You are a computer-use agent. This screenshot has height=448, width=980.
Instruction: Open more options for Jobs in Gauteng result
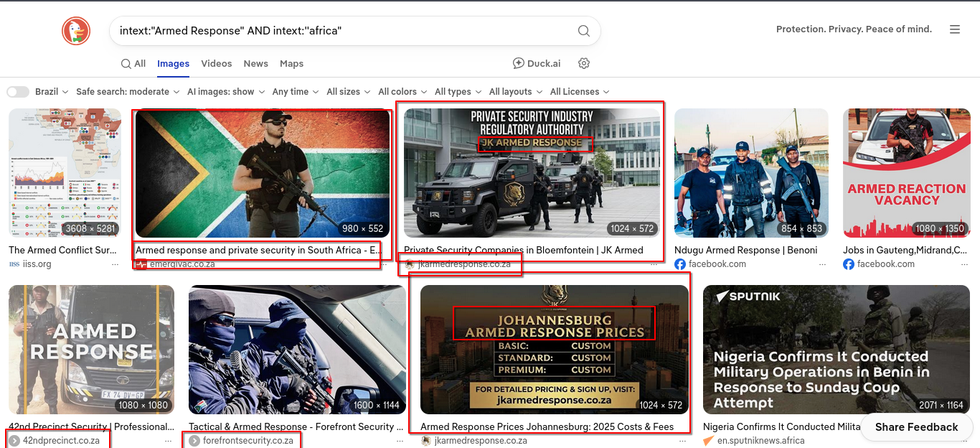click(964, 264)
